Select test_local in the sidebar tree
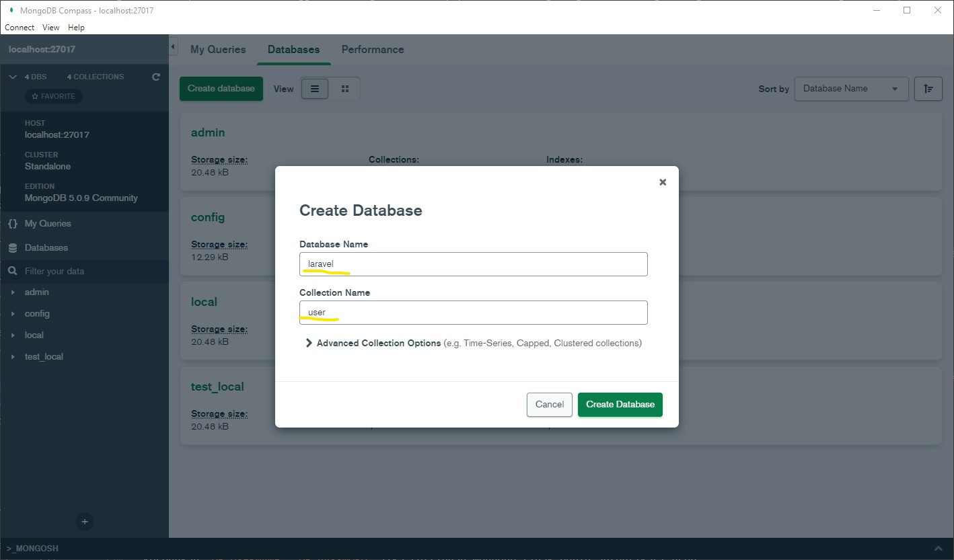954x560 pixels. pyautogui.click(x=44, y=357)
